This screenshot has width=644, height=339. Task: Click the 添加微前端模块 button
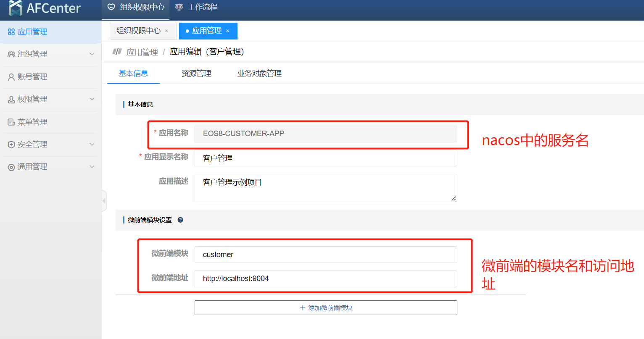click(326, 307)
